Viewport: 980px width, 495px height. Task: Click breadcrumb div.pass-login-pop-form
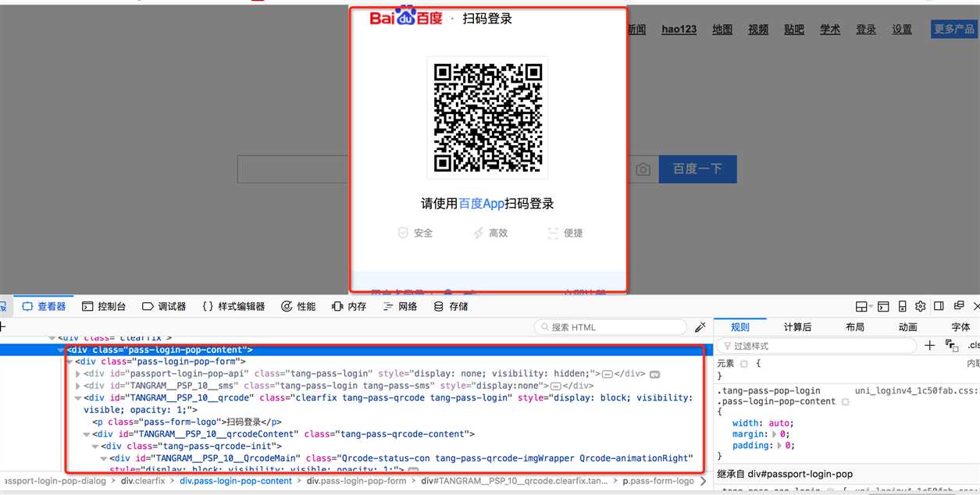pyautogui.click(x=356, y=481)
